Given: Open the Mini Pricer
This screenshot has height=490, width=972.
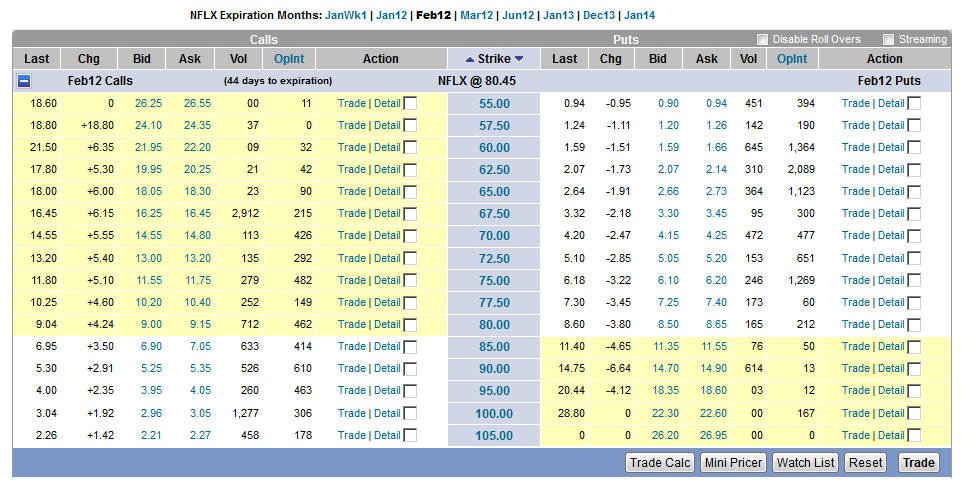Looking at the screenshot, I should coord(733,463).
